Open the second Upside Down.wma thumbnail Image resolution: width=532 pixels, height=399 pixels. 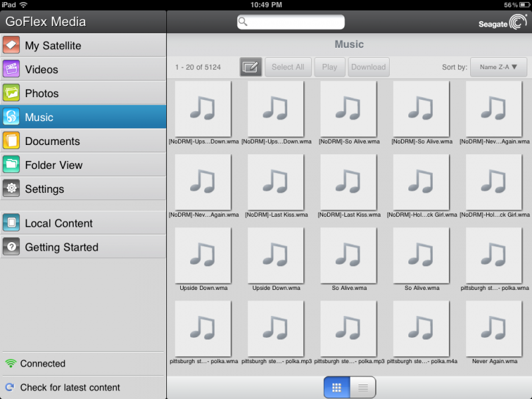click(x=275, y=255)
